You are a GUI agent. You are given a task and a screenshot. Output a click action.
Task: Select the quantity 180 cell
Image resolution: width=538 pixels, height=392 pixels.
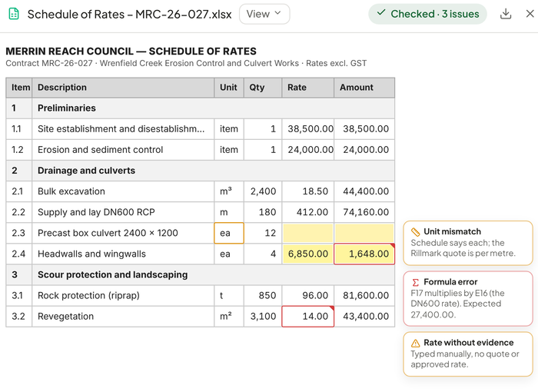(x=263, y=212)
